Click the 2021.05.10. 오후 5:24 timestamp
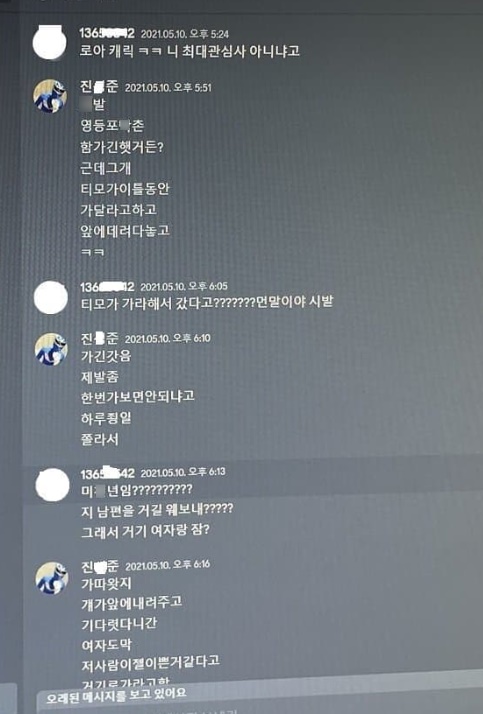The image size is (483, 714). 185,34
